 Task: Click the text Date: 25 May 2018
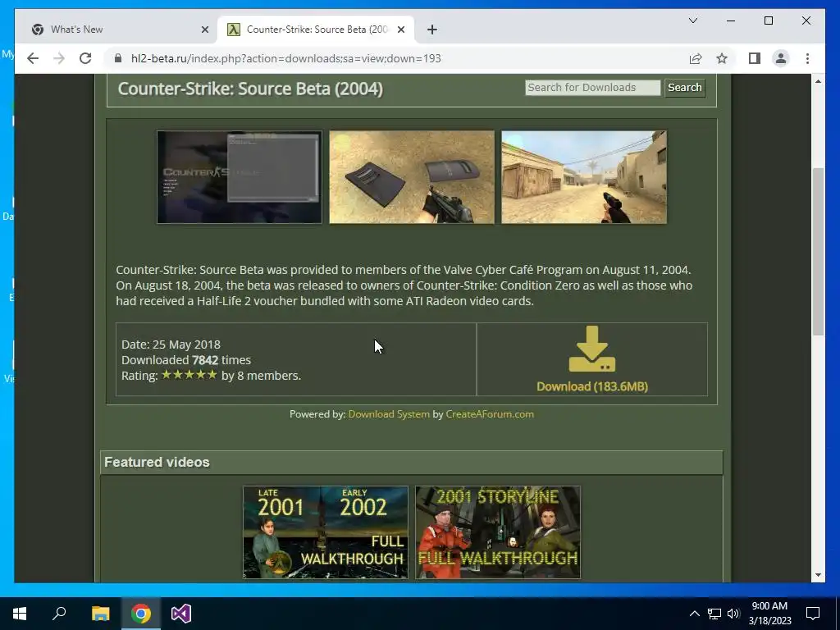pyautogui.click(x=171, y=345)
